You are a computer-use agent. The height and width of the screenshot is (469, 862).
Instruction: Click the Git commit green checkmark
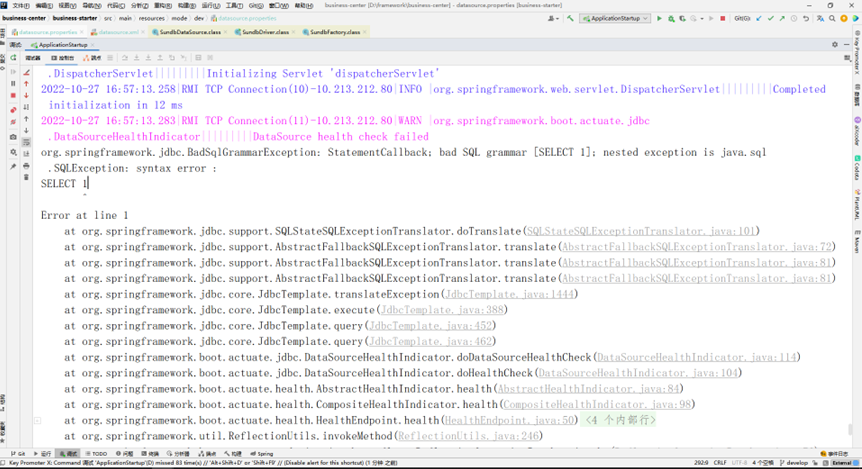771,18
